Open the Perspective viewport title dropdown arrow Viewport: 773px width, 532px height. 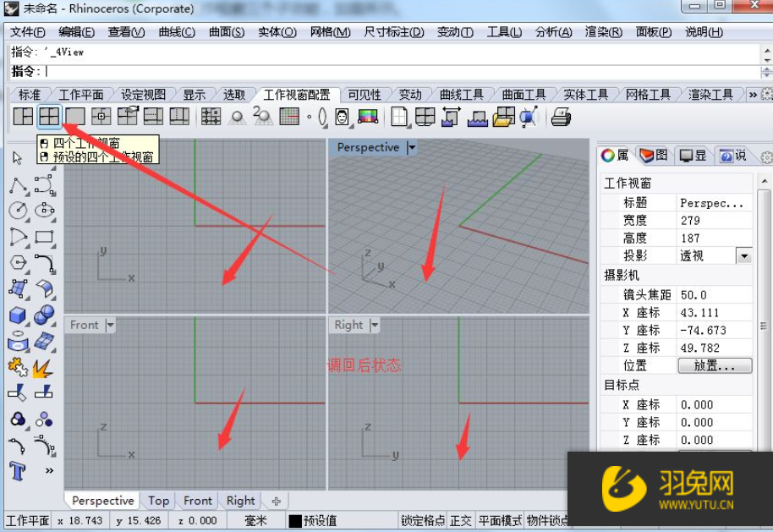pyautogui.click(x=412, y=147)
